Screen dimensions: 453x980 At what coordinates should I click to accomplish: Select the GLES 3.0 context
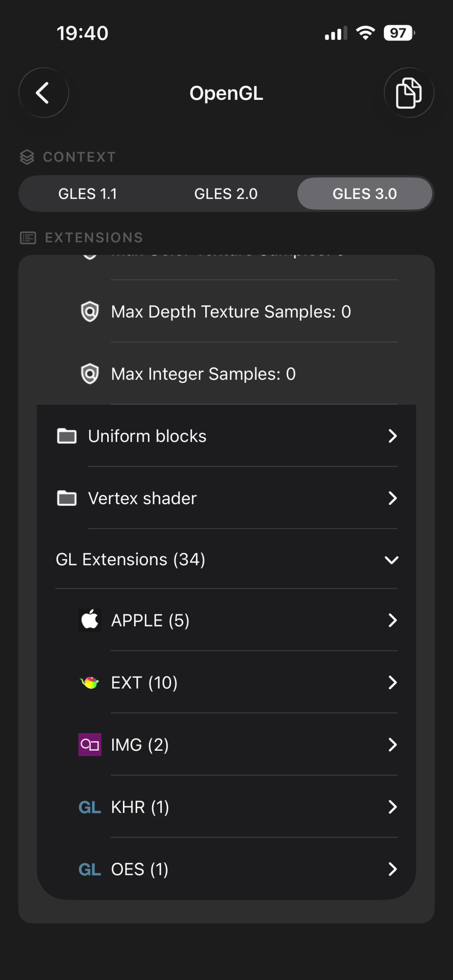tap(365, 194)
